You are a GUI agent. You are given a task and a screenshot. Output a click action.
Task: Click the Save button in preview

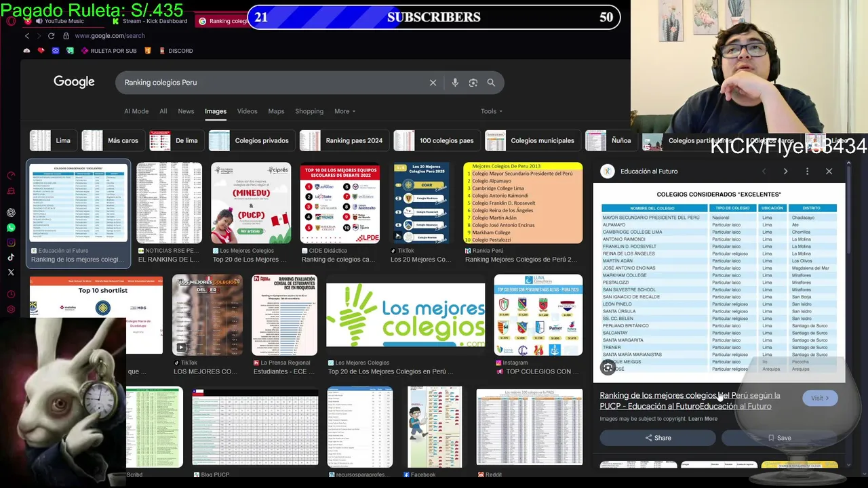coord(780,438)
